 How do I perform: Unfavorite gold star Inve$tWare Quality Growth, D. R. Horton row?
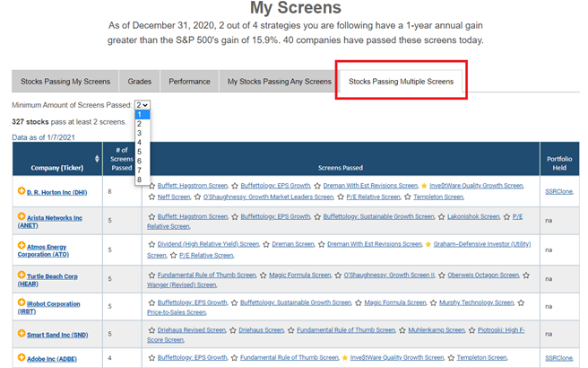pos(424,186)
